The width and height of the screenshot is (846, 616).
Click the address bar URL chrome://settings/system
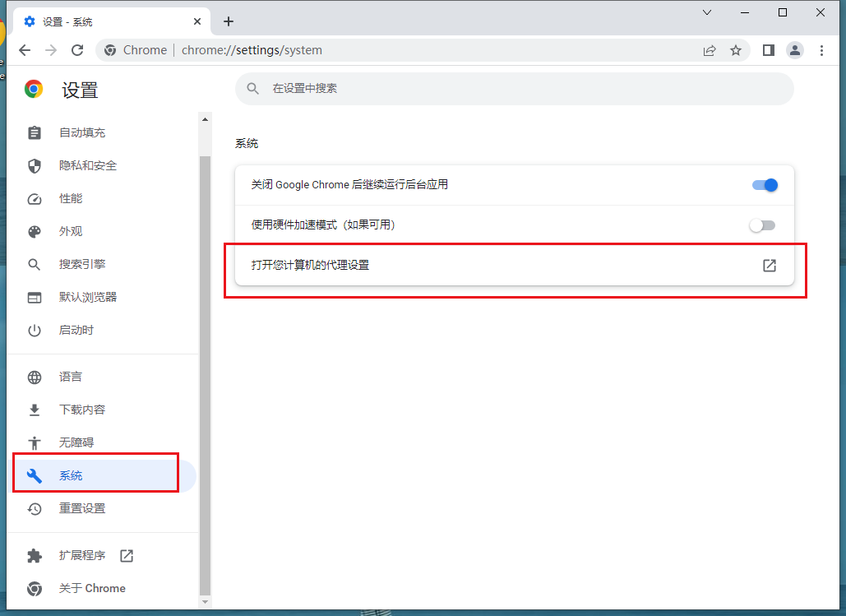[252, 50]
